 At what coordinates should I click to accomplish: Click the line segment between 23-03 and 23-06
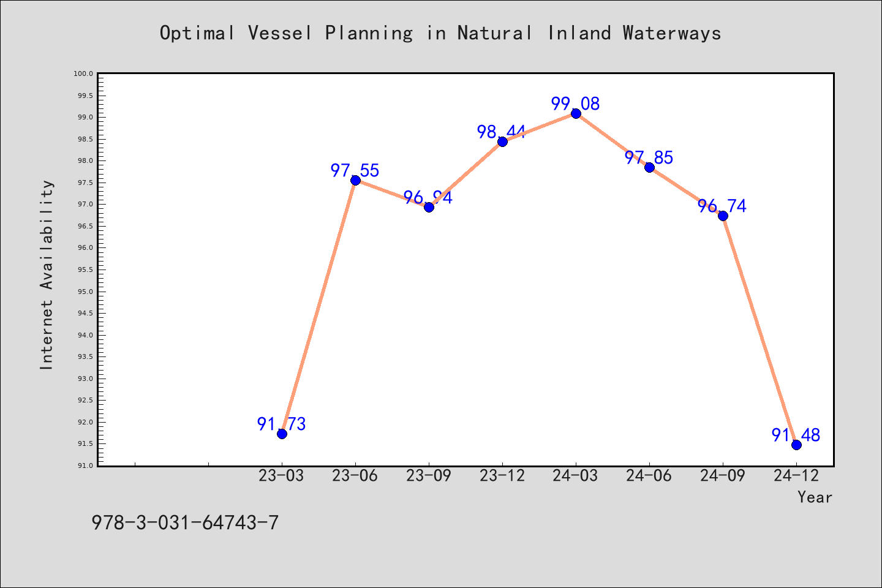pyautogui.click(x=318, y=307)
